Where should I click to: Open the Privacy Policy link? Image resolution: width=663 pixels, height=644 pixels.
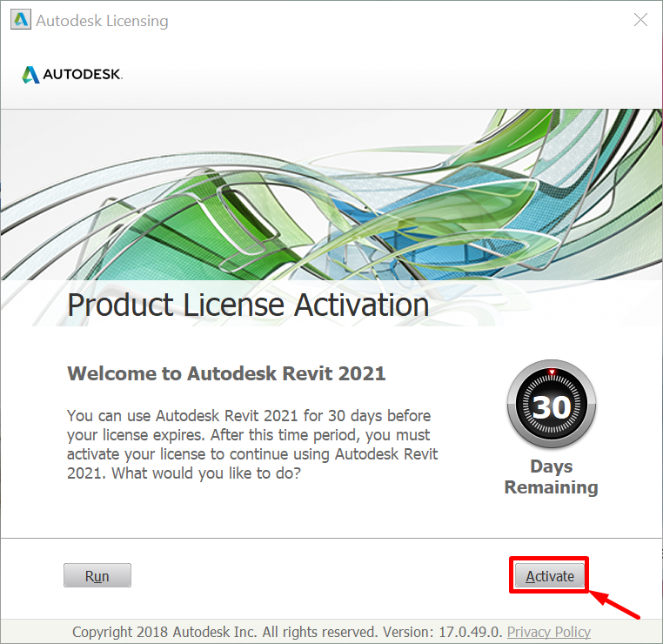click(x=548, y=632)
